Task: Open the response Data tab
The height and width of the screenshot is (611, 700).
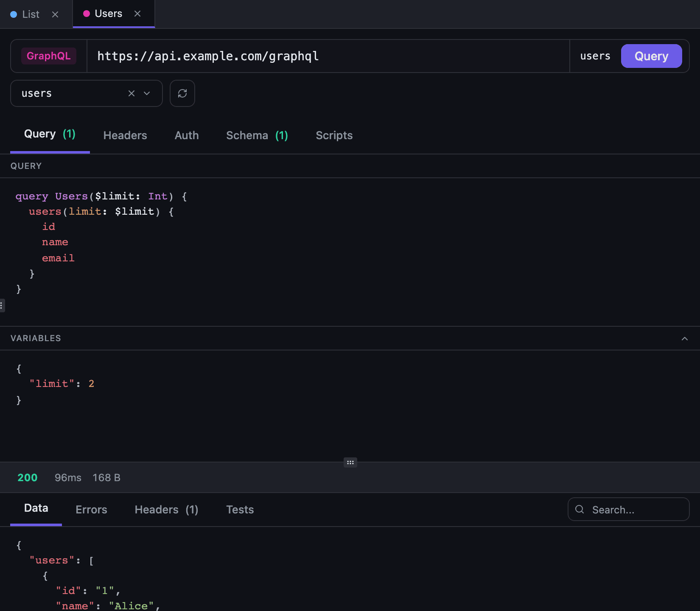Action: [x=36, y=508]
